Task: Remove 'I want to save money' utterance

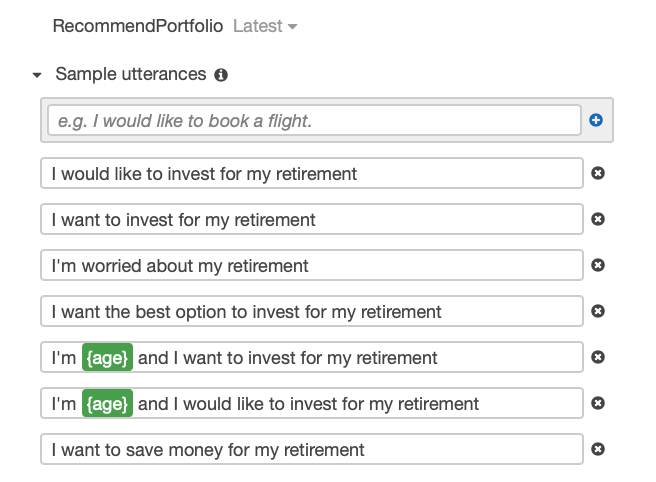Action: [x=598, y=449]
